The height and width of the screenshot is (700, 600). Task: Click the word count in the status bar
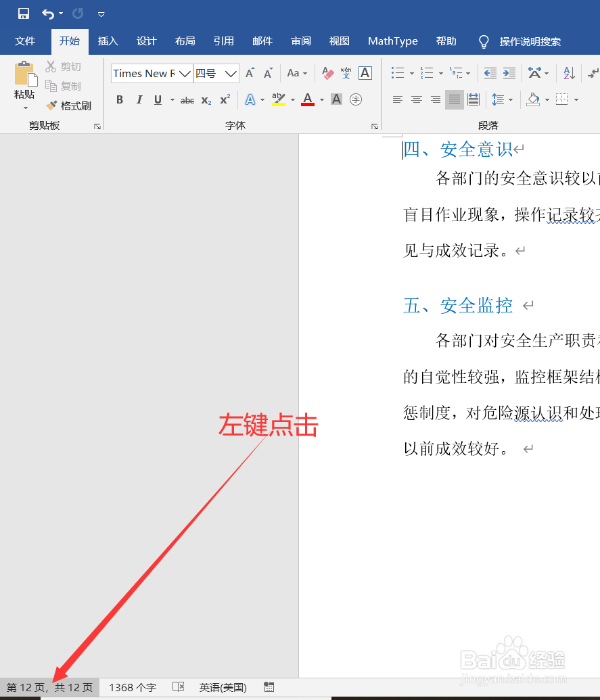pos(131,687)
